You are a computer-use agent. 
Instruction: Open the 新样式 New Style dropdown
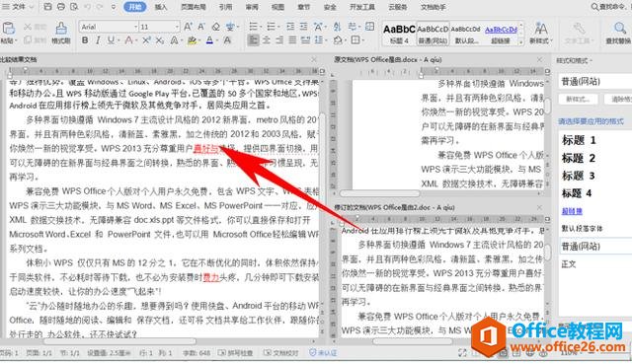(540, 33)
